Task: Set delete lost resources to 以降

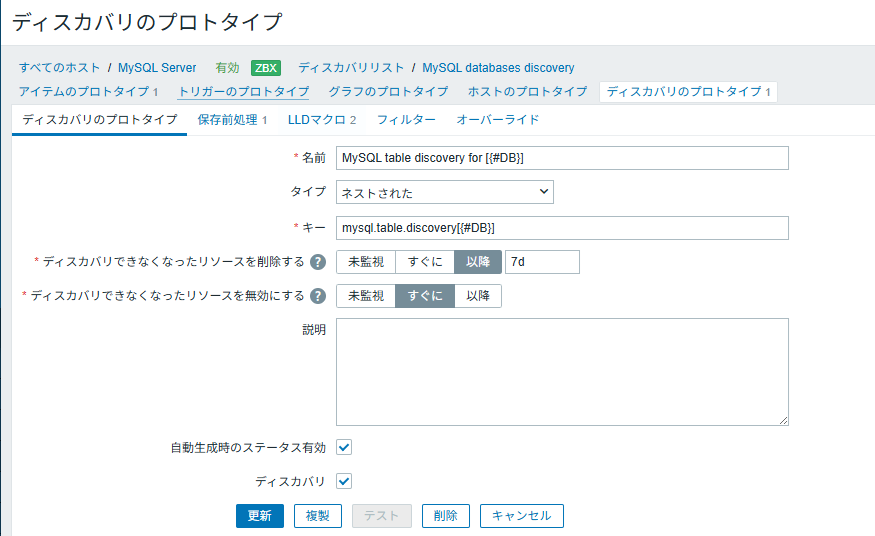Action: (478, 262)
